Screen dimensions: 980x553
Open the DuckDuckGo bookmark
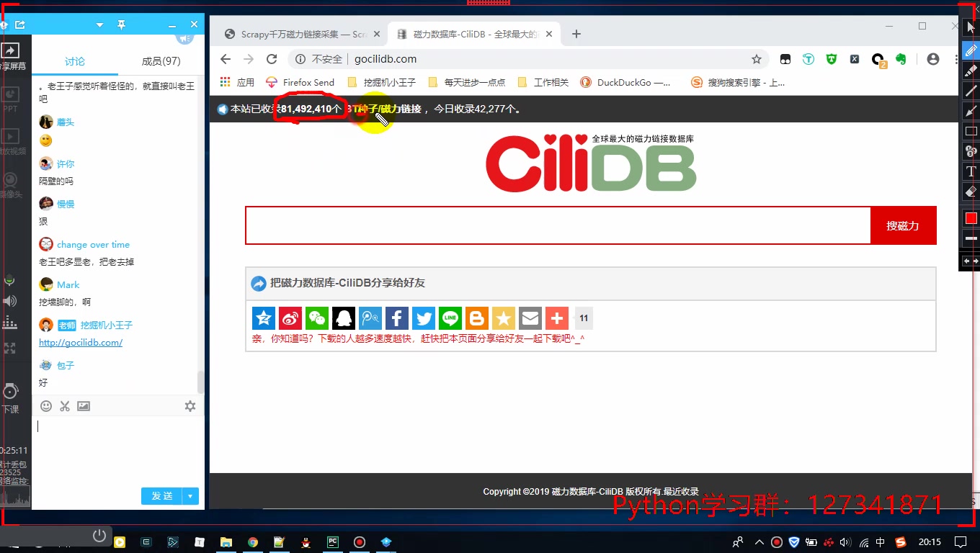[625, 82]
